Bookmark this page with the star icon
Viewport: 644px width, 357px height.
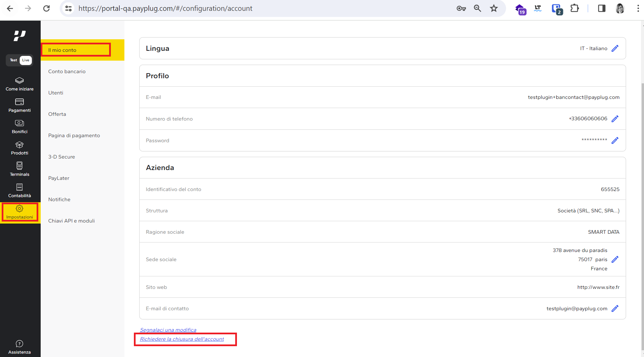point(494,8)
